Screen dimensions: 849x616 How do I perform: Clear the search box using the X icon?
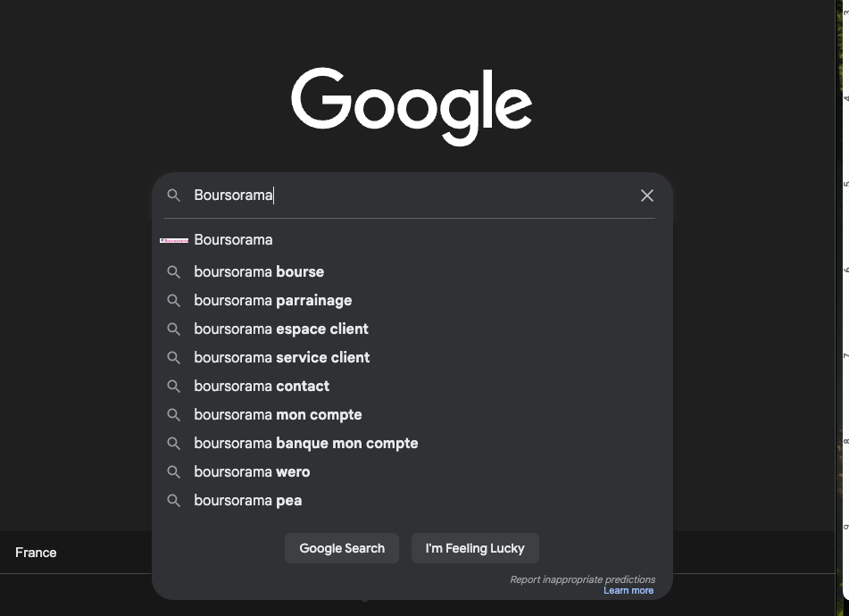tap(647, 196)
